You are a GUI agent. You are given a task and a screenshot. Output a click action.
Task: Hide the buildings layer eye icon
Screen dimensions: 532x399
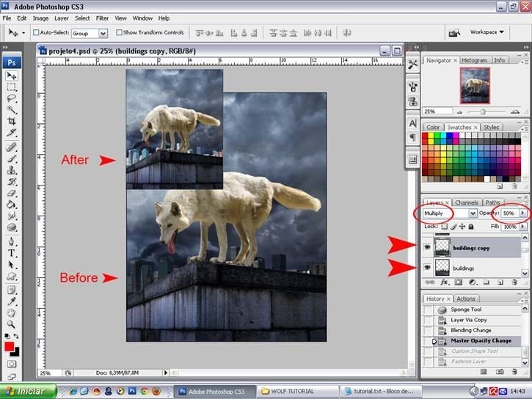coord(428,268)
